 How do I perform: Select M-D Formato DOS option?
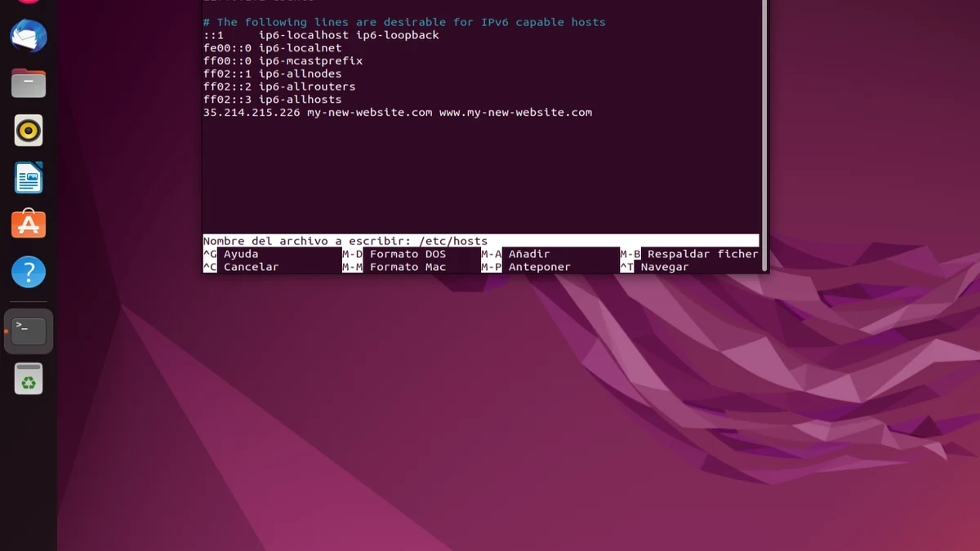click(394, 254)
